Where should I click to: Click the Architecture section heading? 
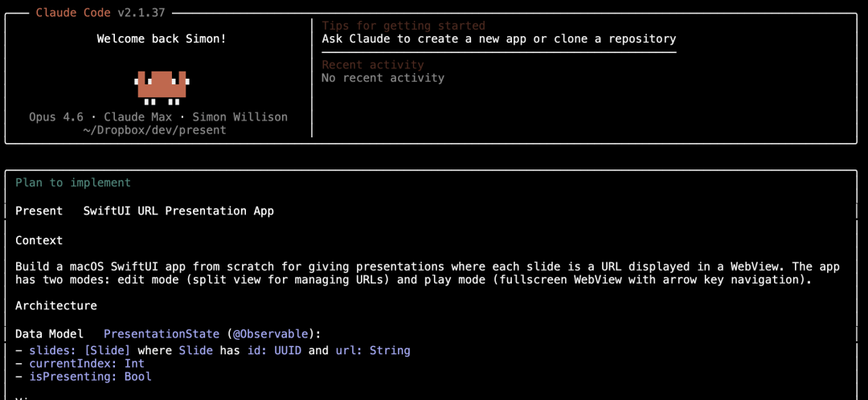[x=56, y=305]
